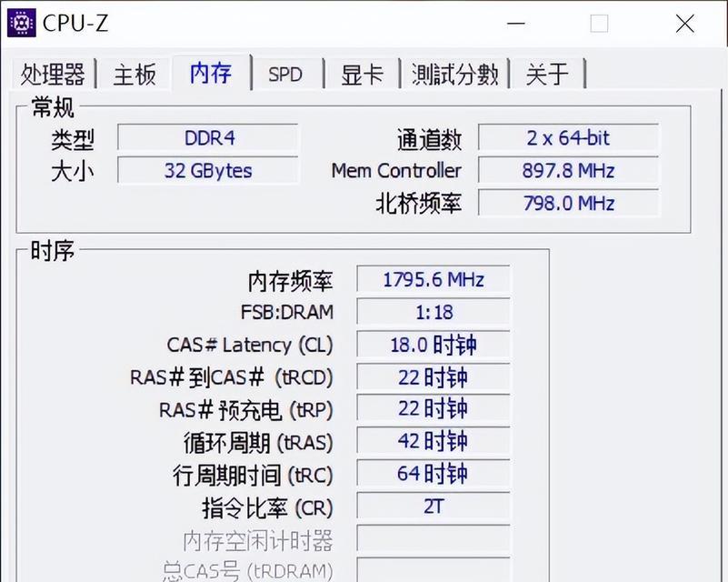Open the 关于 tab

point(548,74)
